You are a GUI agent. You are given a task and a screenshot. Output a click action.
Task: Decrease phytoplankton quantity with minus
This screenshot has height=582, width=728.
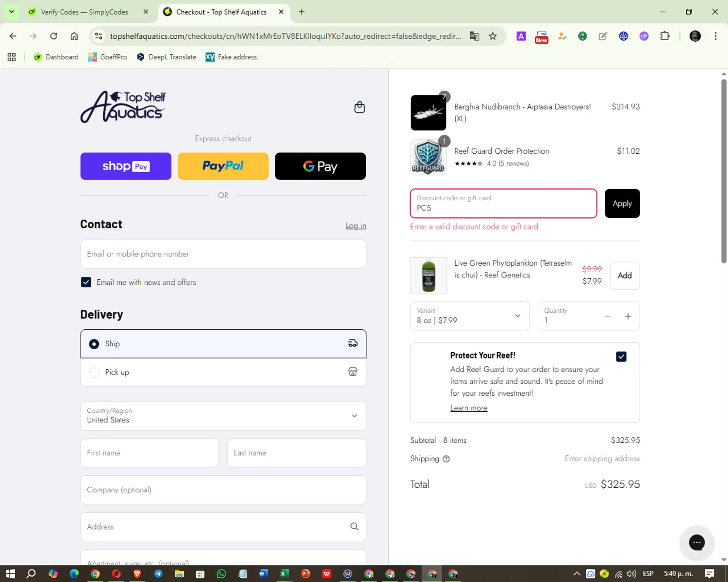pos(608,316)
